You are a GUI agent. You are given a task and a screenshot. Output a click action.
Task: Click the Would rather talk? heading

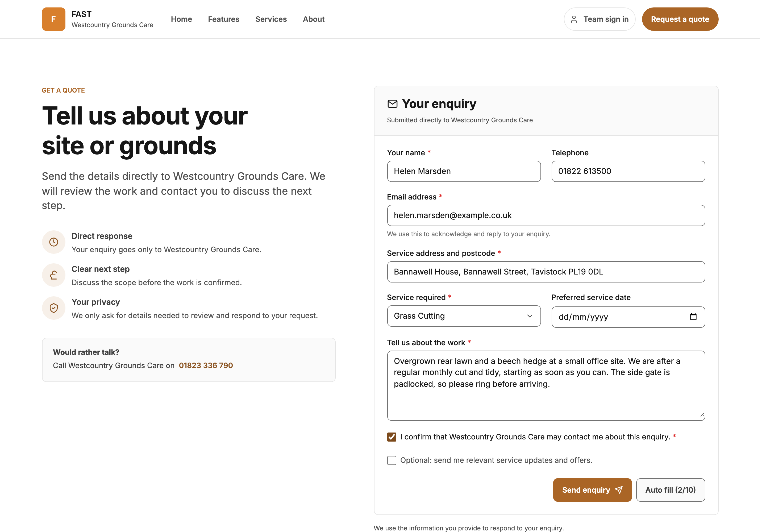click(x=86, y=352)
